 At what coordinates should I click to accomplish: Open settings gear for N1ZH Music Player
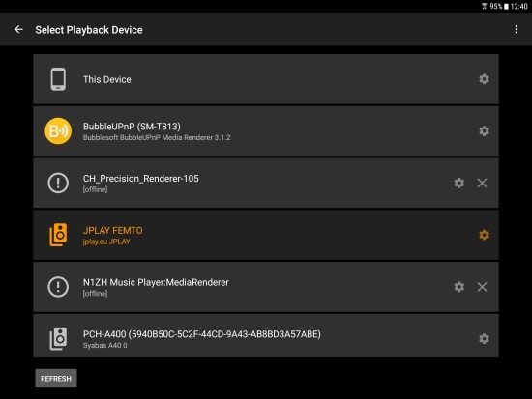pyautogui.click(x=459, y=287)
